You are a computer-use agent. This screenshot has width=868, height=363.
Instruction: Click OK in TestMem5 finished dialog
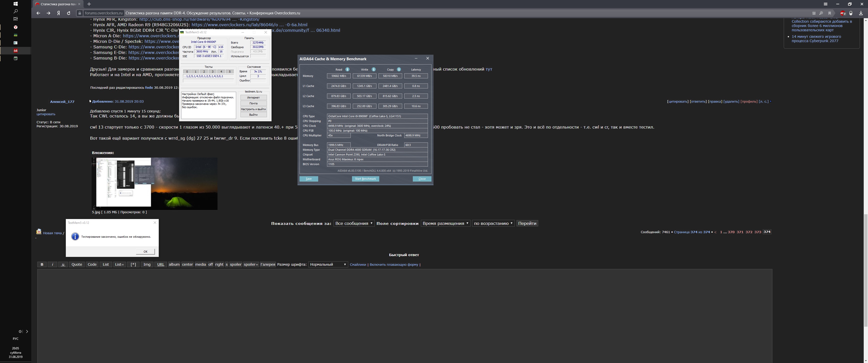(x=145, y=251)
